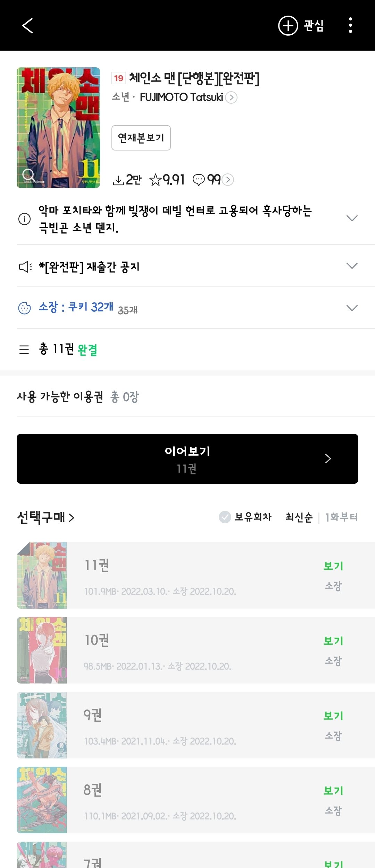Magnify cover with the search icon

click(x=28, y=174)
